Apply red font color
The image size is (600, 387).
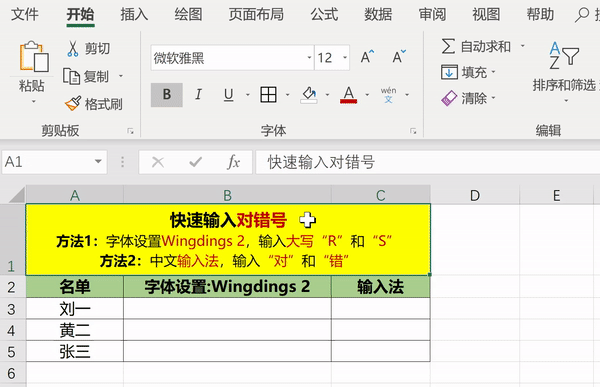tap(348, 95)
